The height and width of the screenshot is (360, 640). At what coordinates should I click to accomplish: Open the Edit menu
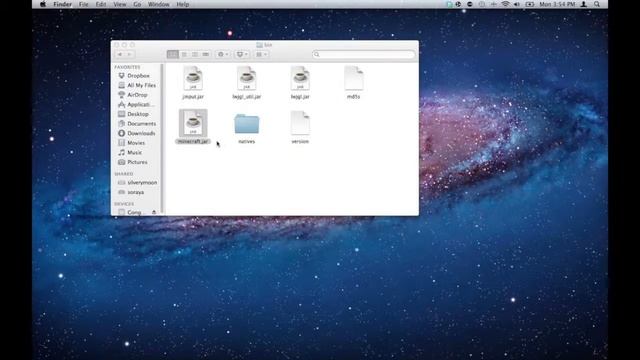[x=101, y=4]
